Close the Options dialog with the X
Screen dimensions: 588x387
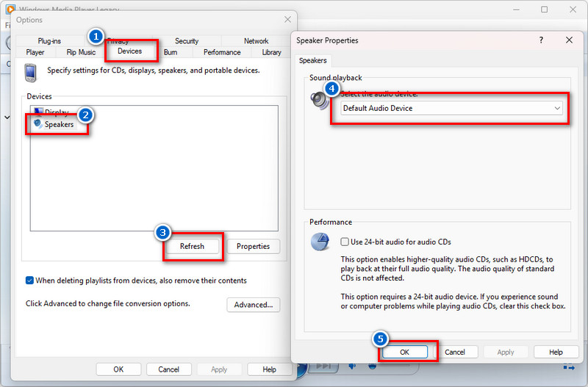point(287,20)
